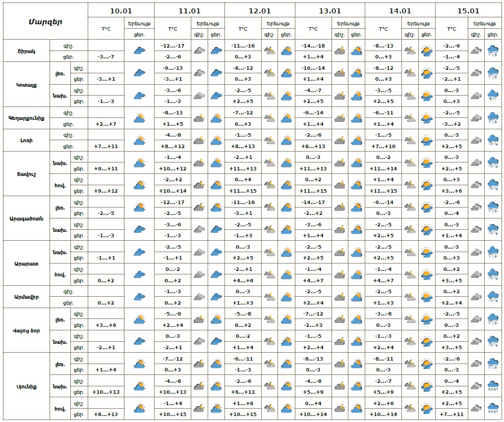Click Լոռի's +7...+11 temperature for 10.01
Screen dimensions: 504x422
point(106,146)
